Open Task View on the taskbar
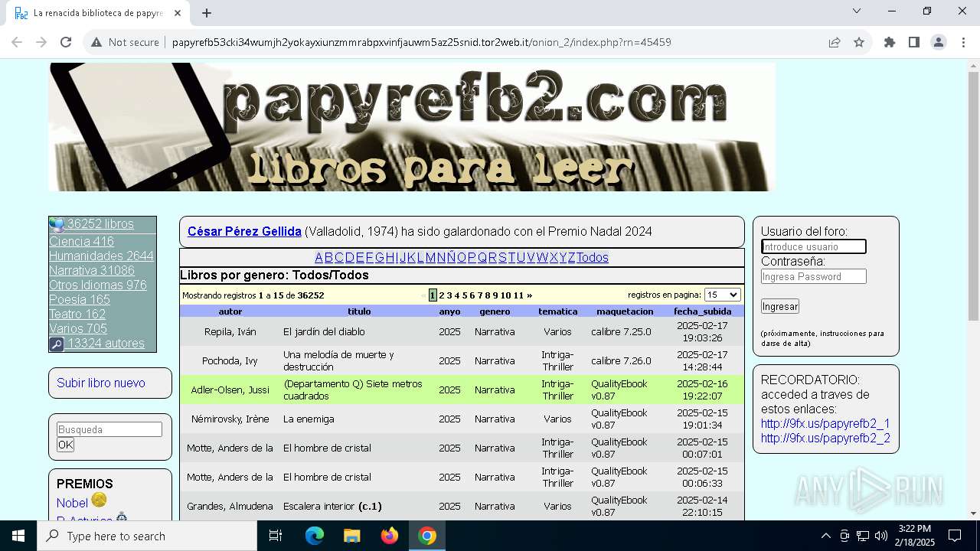 point(276,536)
